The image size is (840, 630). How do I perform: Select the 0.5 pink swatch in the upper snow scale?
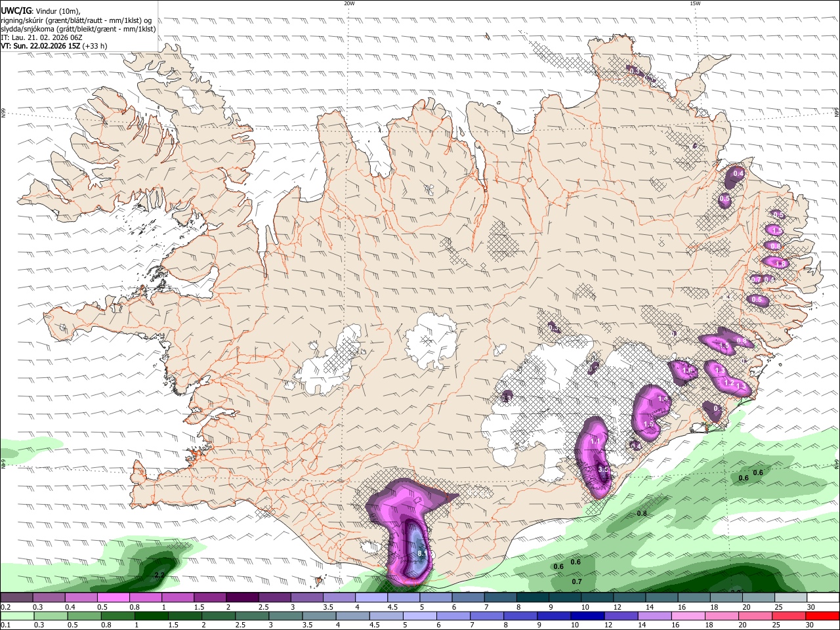pos(113,597)
